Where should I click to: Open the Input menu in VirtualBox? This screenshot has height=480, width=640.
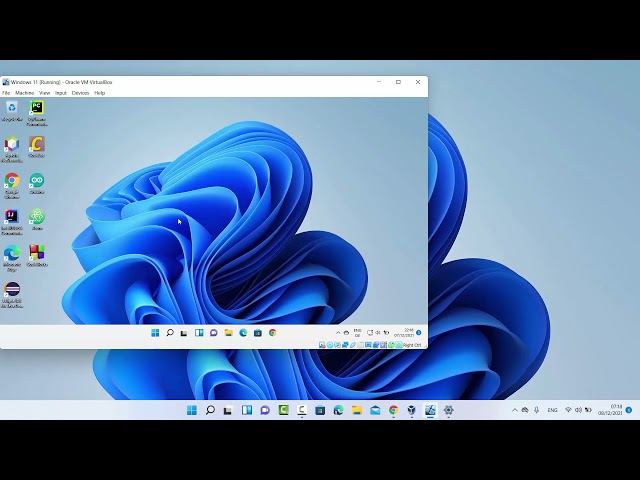(x=60, y=93)
